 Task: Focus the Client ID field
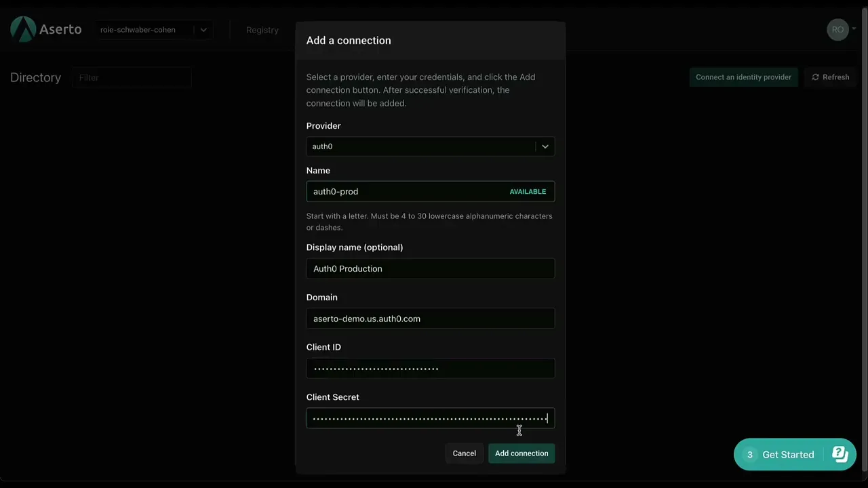click(430, 369)
